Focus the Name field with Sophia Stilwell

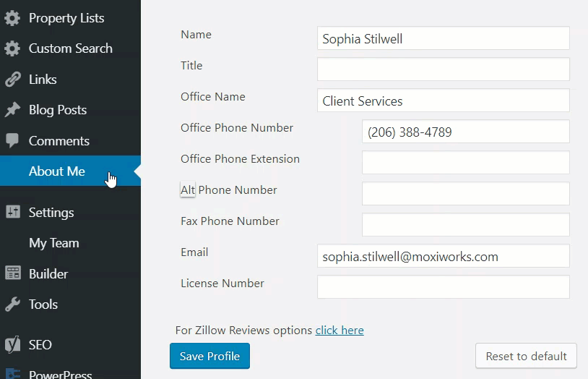tap(443, 38)
